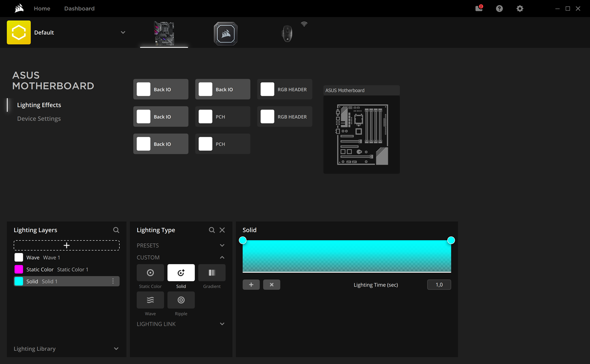The image size is (590, 364).
Task: Open the help question mark icon
Action: 499,8
